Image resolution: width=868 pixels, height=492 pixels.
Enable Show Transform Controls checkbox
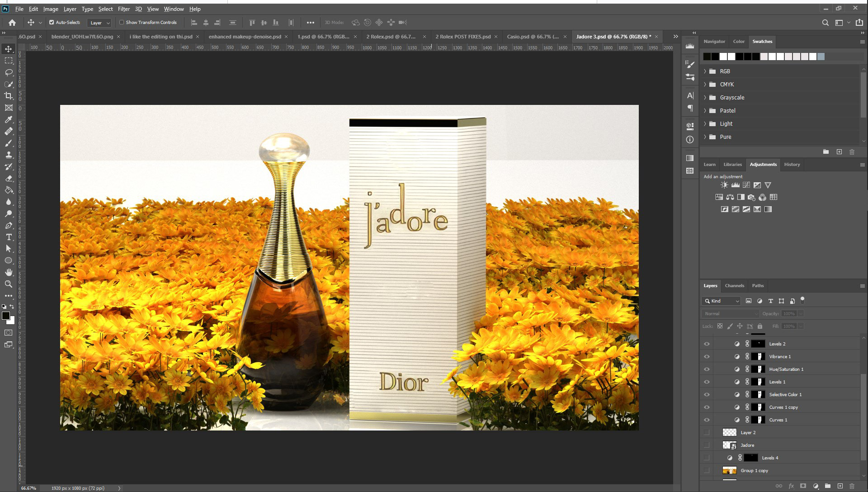coord(122,22)
